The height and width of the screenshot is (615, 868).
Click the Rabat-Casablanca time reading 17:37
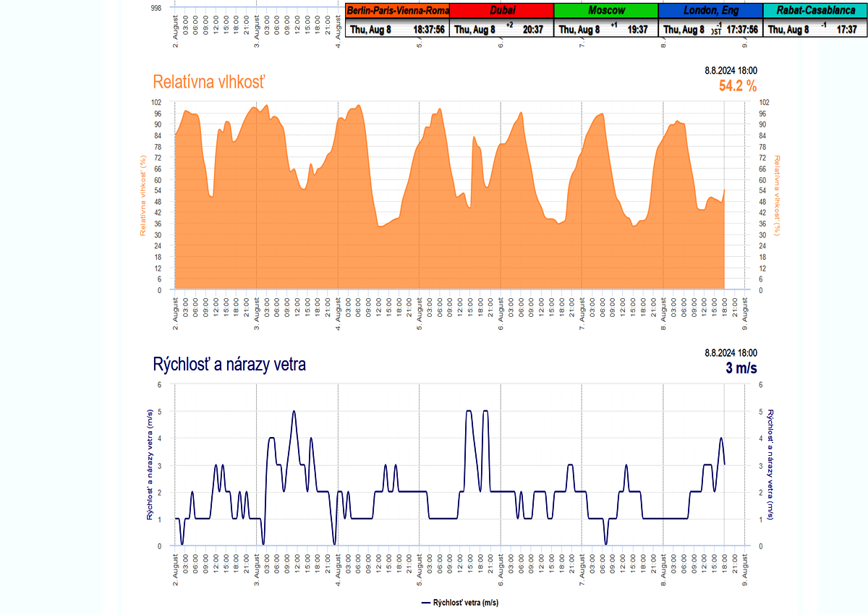pyautogui.click(x=846, y=30)
